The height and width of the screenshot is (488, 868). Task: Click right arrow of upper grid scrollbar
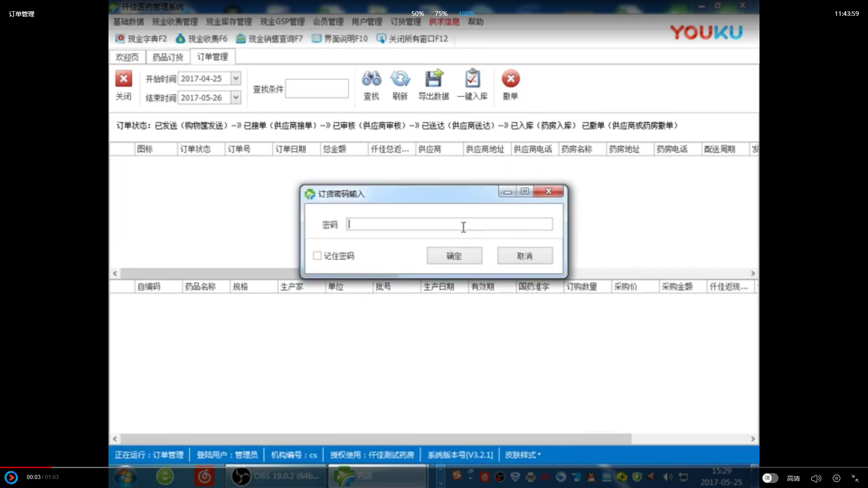[x=753, y=273]
